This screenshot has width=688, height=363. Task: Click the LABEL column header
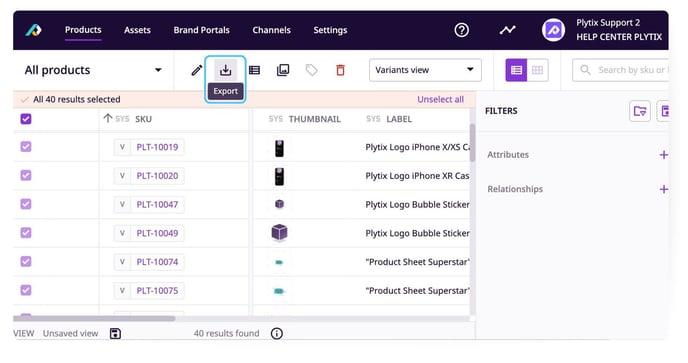tap(399, 119)
